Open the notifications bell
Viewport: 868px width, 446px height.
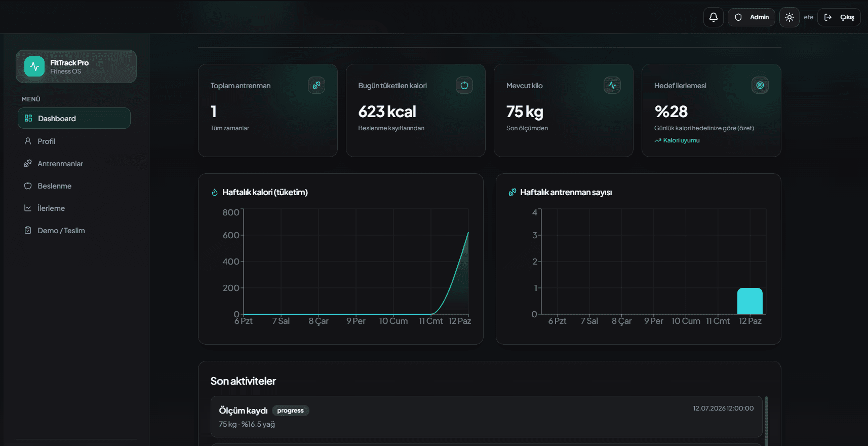click(x=713, y=17)
